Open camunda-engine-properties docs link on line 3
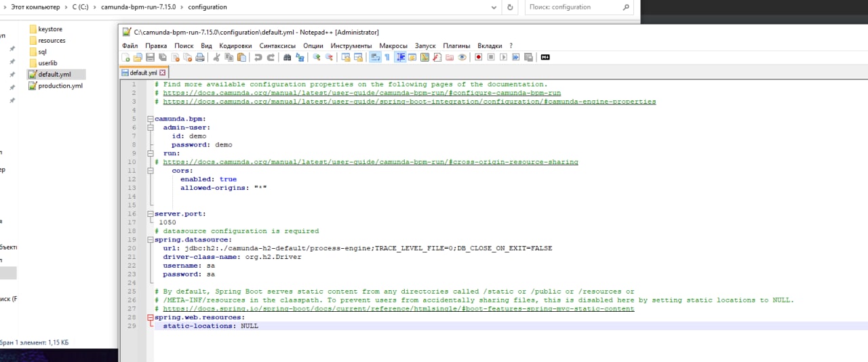868x362 pixels. click(x=410, y=102)
